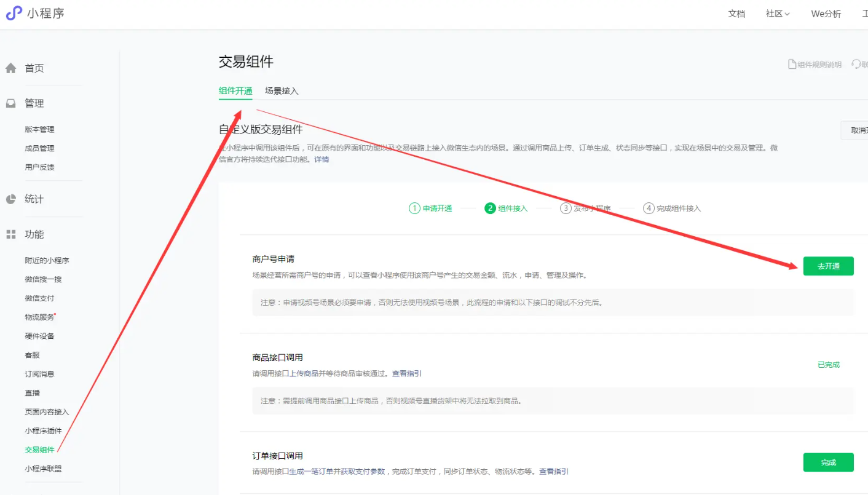The image size is (868, 495).
Task: Open 首页 in the sidebar
Action: (34, 68)
